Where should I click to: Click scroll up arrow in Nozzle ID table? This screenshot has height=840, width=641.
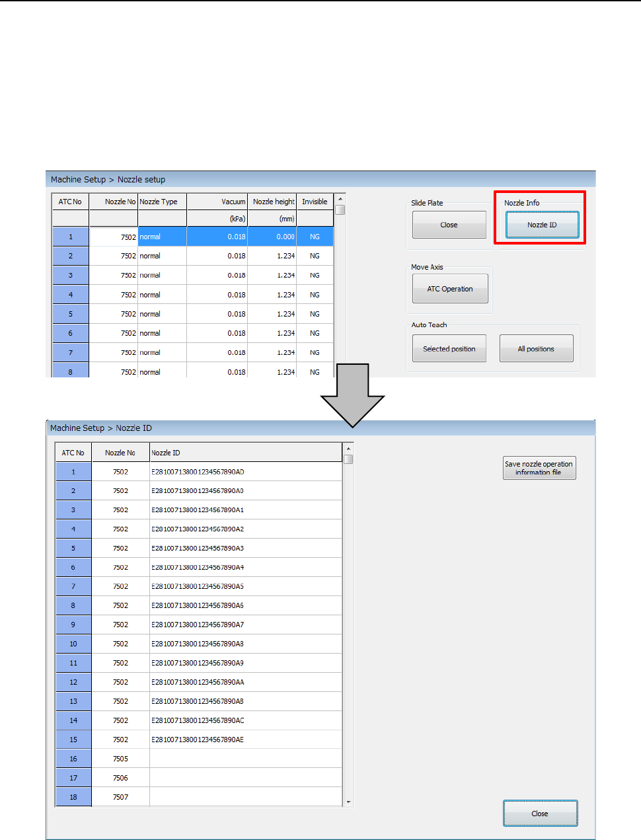coord(348,449)
